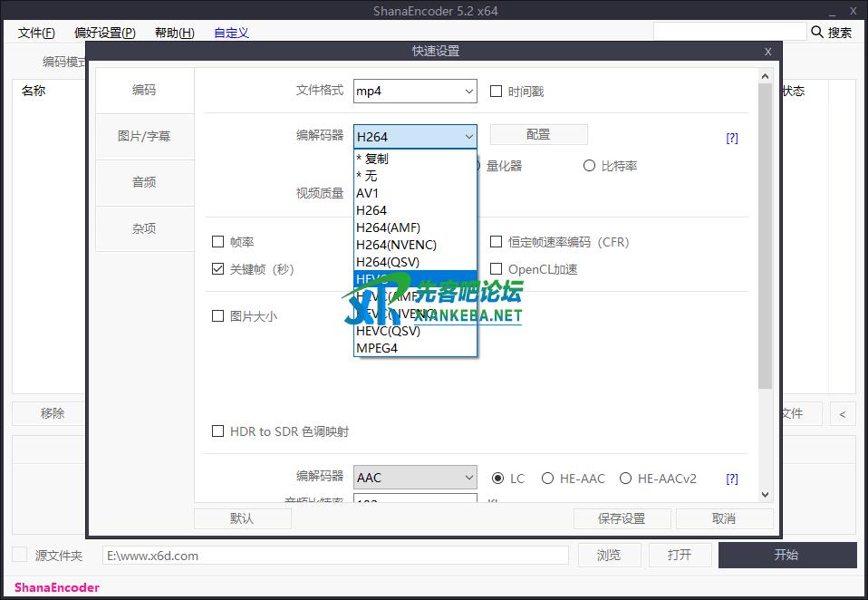The image size is (868, 600).
Task: Check HDR to SDR 色调映射 option
Action: coord(217,431)
